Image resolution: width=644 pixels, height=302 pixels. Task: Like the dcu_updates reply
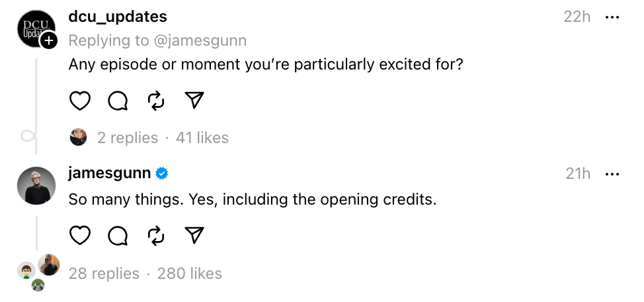79,101
